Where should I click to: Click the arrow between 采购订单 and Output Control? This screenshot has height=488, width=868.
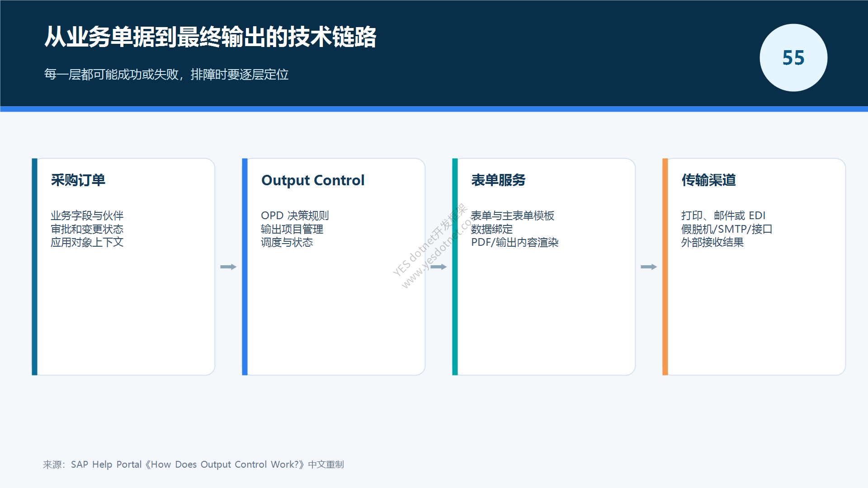pos(228,267)
